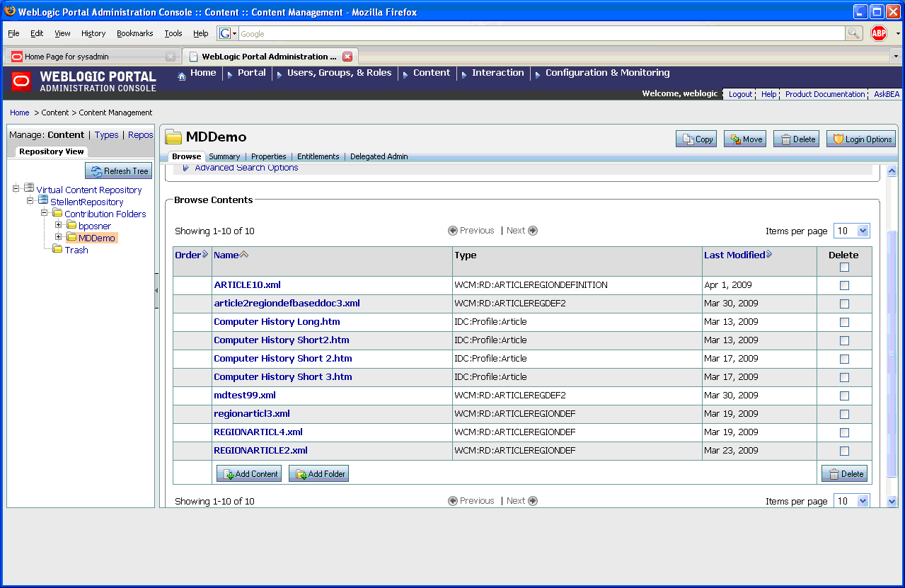This screenshot has height=588, width=905.
Task: Click the bposner folder icon
Action: point(71,225)
